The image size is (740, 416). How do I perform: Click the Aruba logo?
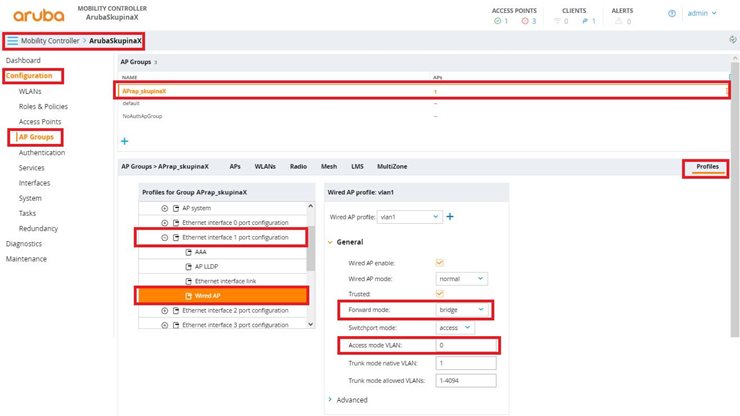[x=39, y=15]
